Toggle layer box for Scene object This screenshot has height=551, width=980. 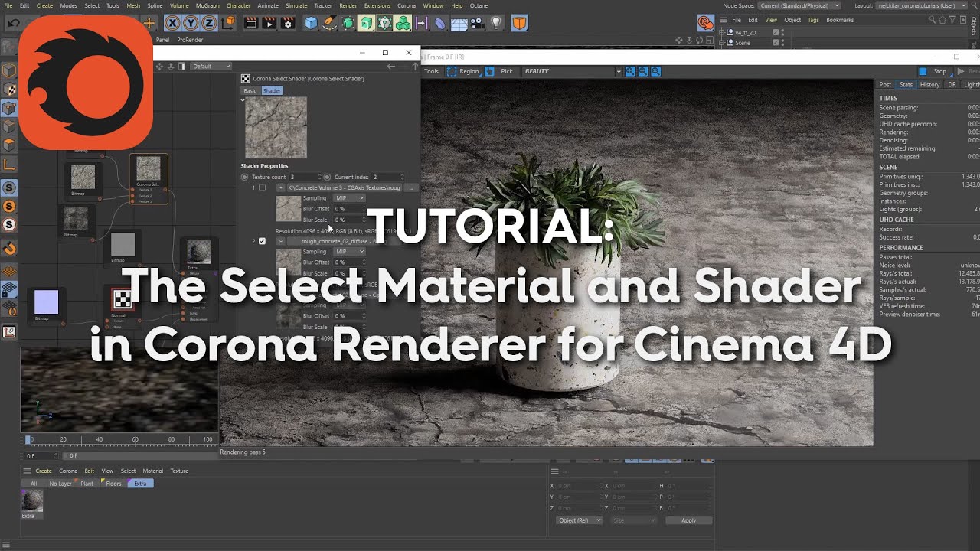tap(776, 43)
